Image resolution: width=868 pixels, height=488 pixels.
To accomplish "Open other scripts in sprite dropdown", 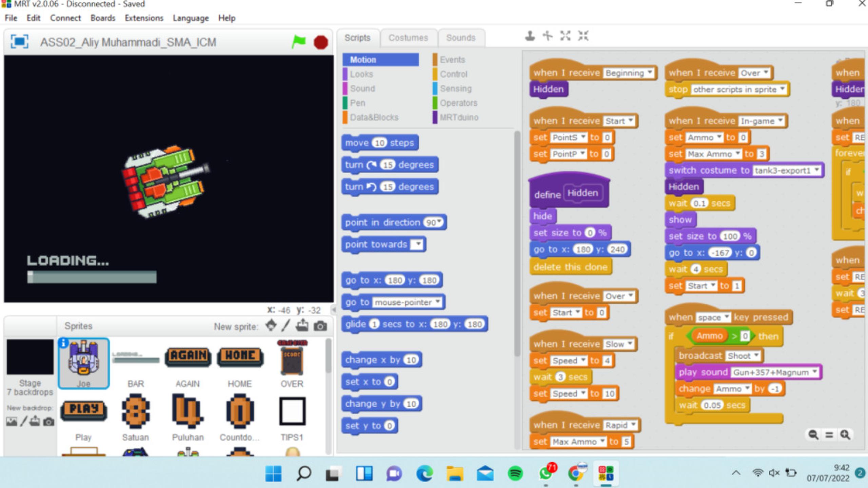I will (782, 89).
